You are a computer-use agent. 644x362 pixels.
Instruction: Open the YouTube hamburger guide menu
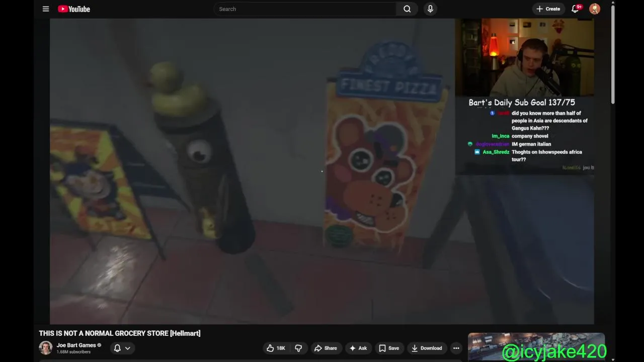pos(46,9)
